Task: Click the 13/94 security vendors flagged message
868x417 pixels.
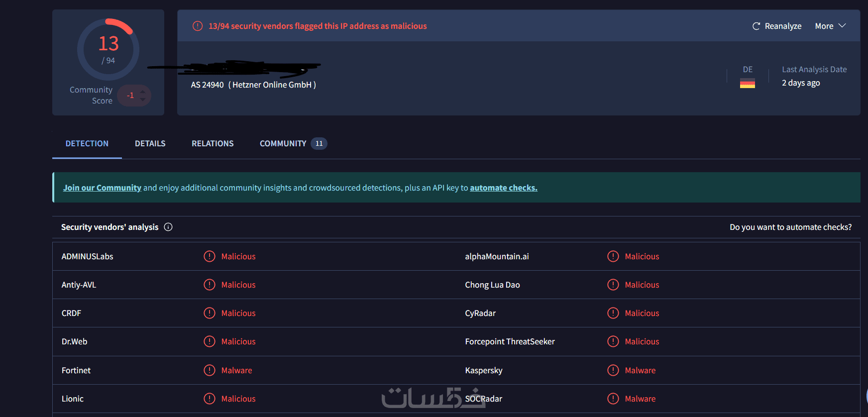Action: (x=318, y=26)
